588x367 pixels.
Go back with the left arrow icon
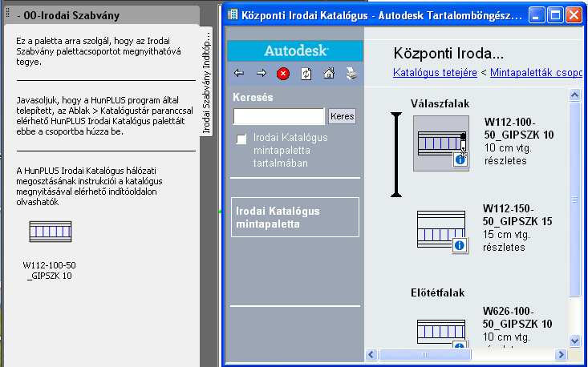point(238,74)
